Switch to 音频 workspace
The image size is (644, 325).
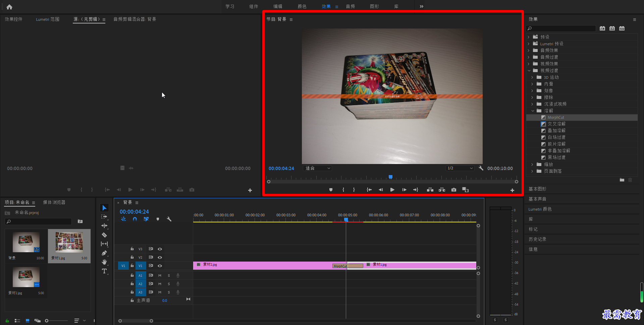pos(350,6)
